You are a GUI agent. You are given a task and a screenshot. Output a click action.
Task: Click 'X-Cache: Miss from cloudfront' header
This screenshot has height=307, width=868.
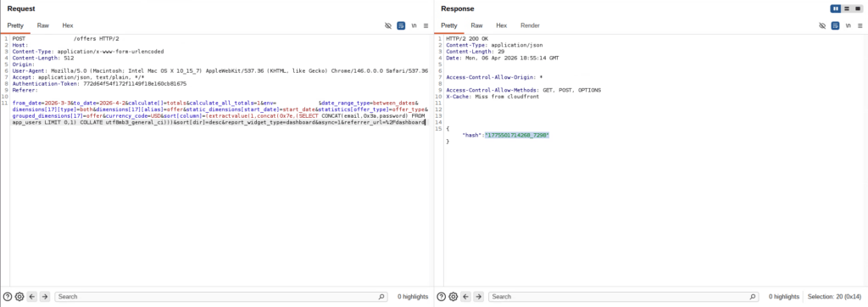(492, 97)
